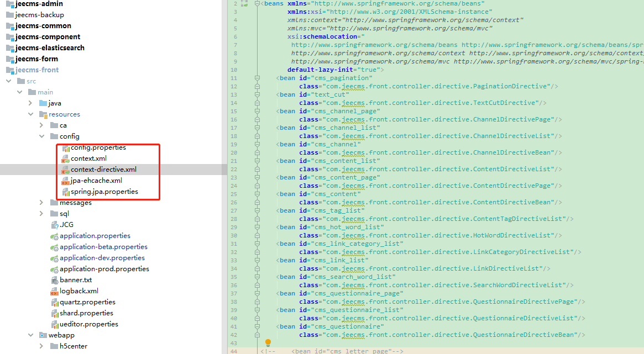Click the jeecms-backup folder icon
The image size is (644, 354).
coord(11,15)
